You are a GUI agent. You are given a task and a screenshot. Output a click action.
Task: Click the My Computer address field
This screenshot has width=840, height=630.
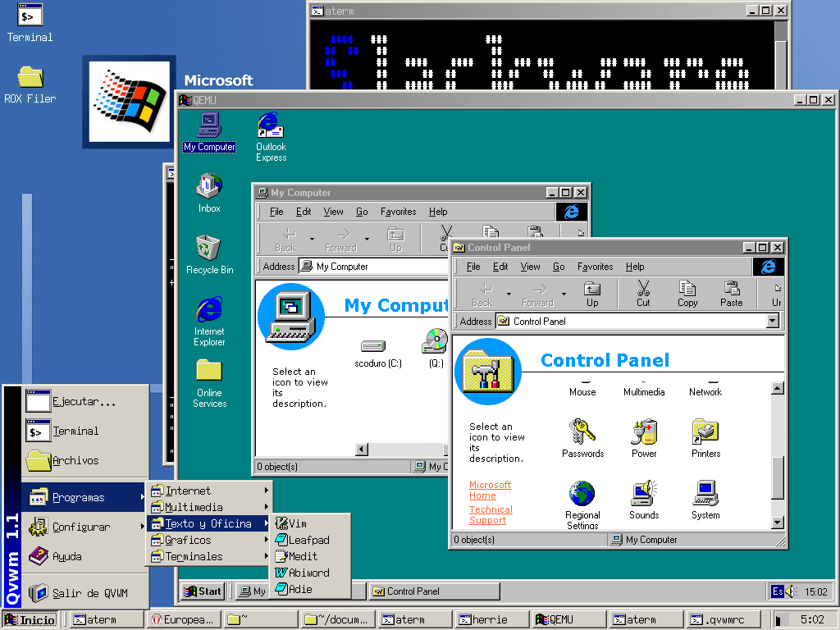click(373, 267)
